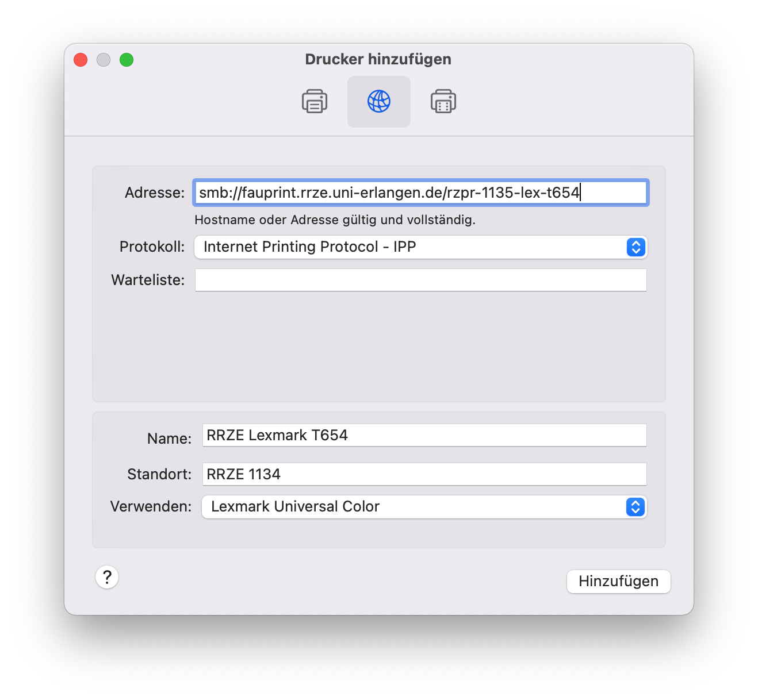Click into the Adresse field

[420, 193]
